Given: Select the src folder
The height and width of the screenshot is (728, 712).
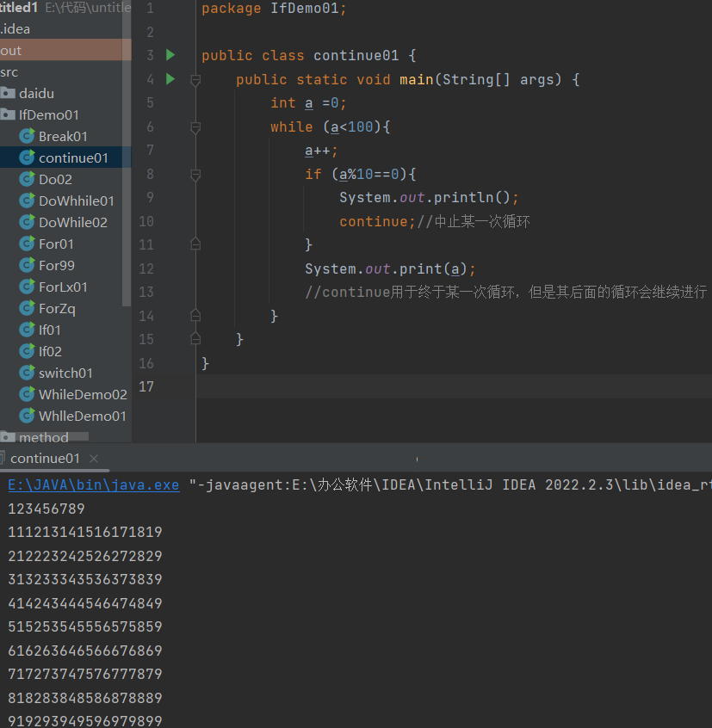Looking at the screenshot, I should (9, 72).
